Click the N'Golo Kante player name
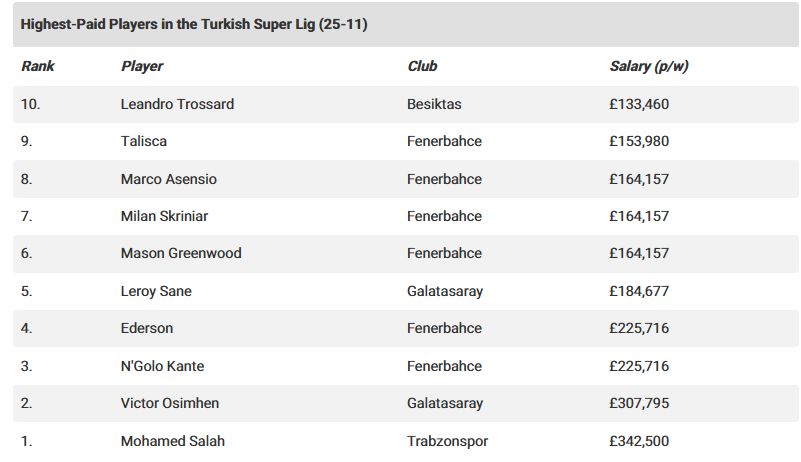 (162, 366)
